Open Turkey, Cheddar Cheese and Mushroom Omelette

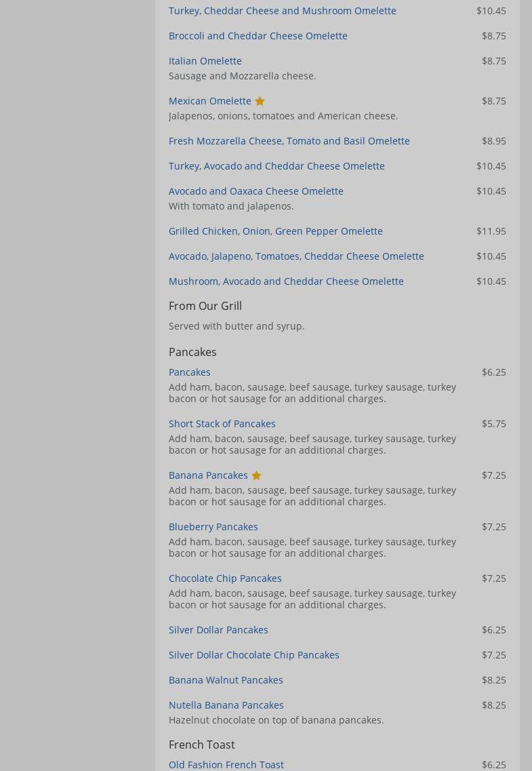pos(282,11)
